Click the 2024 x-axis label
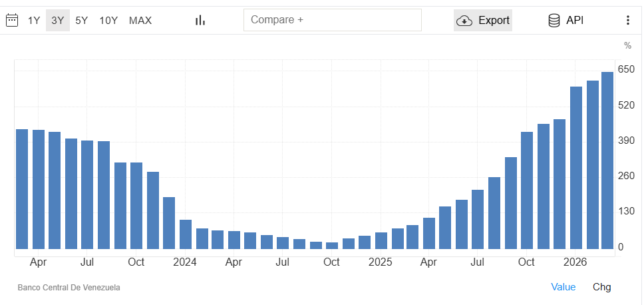This screenshot has width=644, height=305. click(185, 262)
